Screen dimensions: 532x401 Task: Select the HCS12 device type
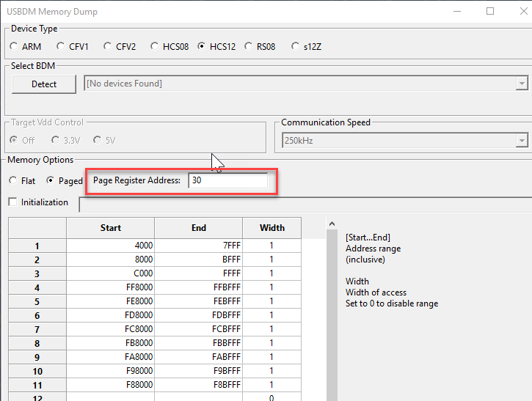[216, 46]
